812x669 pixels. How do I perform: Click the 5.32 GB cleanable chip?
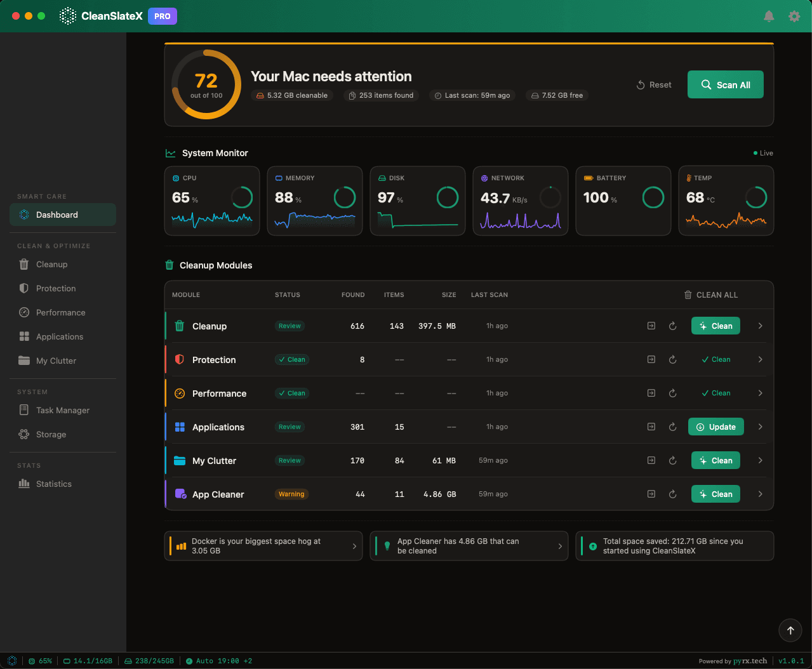292,95
